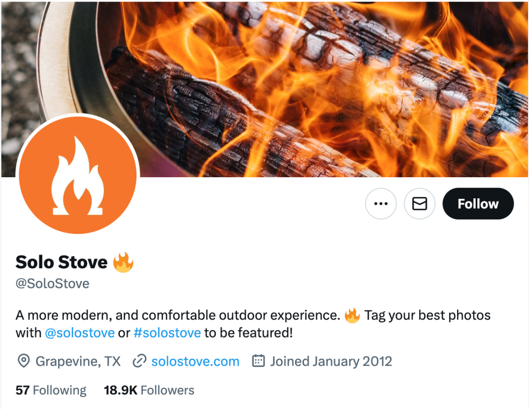Click the Joined January 2012 text
The image size is (532, 409).
click(x=331, y=362)
